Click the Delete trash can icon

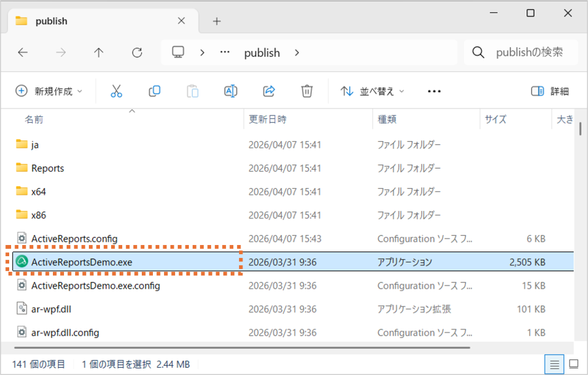click(307, 91)
